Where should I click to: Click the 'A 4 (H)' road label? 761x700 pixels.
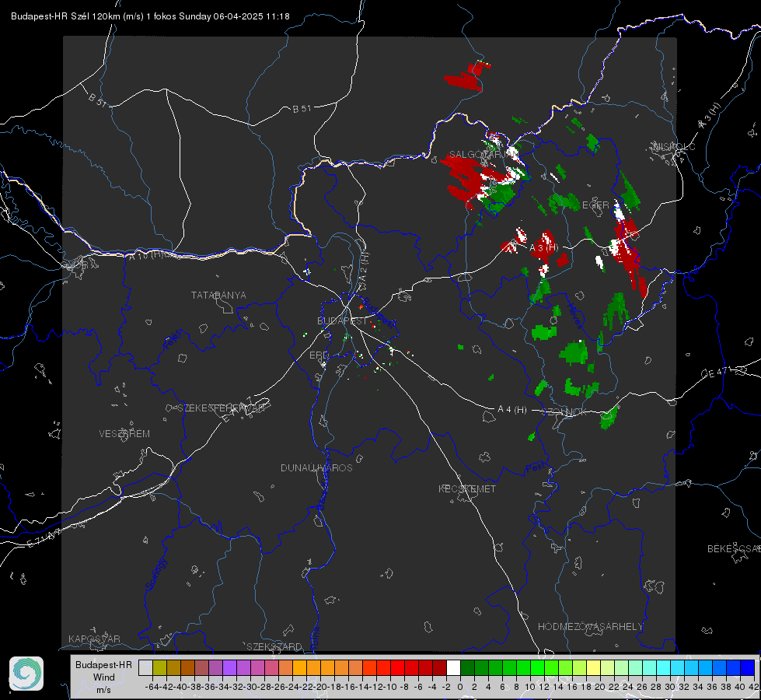(512, 410)
